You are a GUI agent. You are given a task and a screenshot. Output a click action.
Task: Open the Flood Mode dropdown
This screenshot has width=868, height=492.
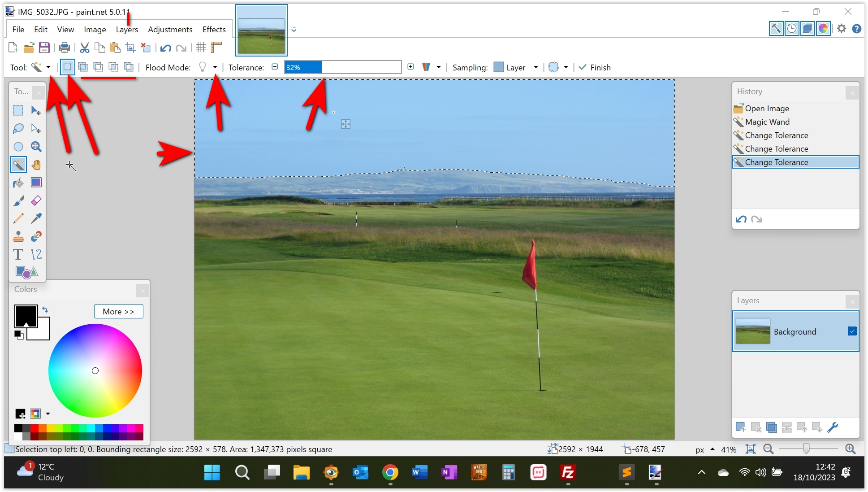[x=215, y=67]
